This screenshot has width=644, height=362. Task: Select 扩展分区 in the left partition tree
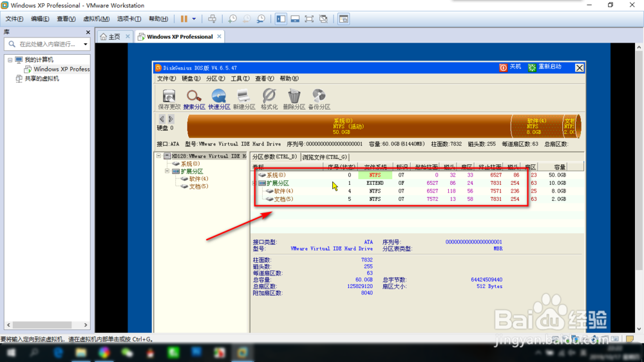coord(192,171)
